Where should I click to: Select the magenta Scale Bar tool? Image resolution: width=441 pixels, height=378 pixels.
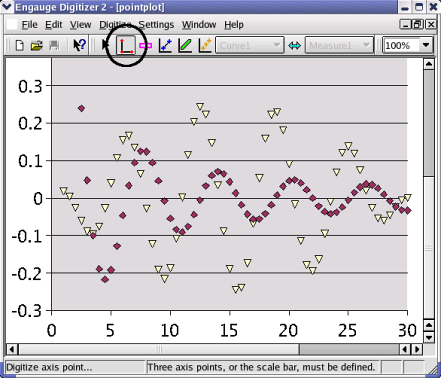(x=146, y=46)
